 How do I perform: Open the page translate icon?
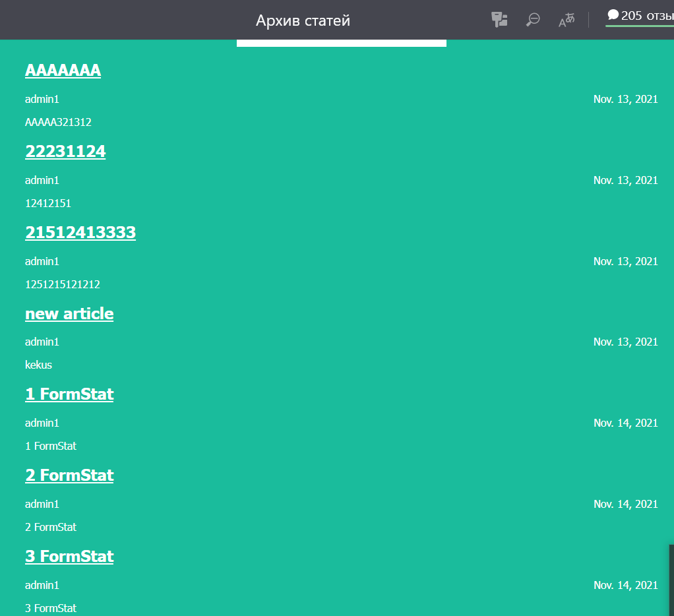[567, 20]
